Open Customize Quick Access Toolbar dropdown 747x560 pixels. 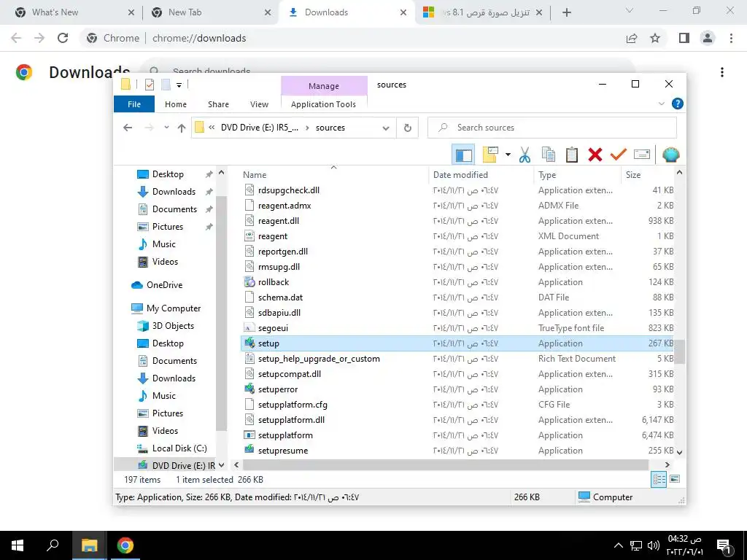click(x=179, y=85)
